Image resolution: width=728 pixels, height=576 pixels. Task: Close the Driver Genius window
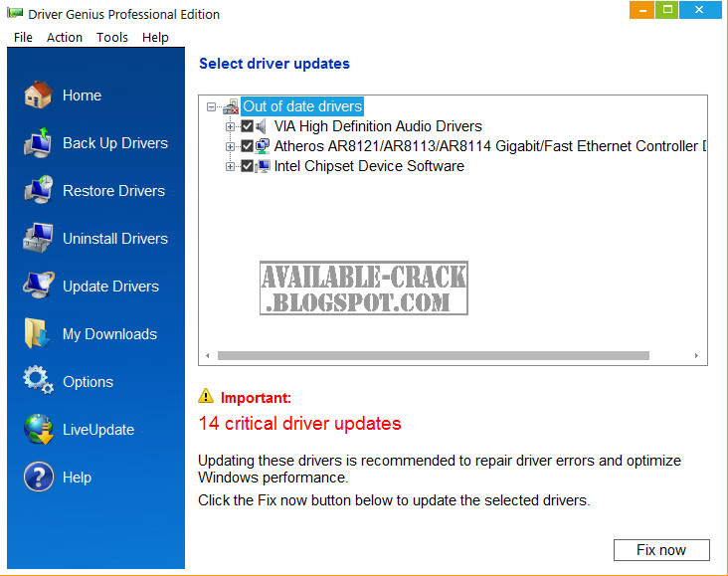[x=700, y=10]
